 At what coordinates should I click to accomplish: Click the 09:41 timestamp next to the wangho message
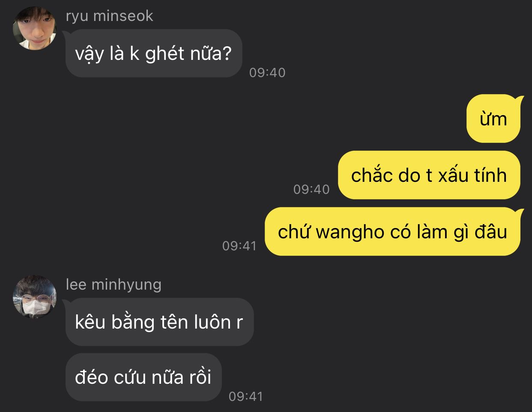point(239,246)
